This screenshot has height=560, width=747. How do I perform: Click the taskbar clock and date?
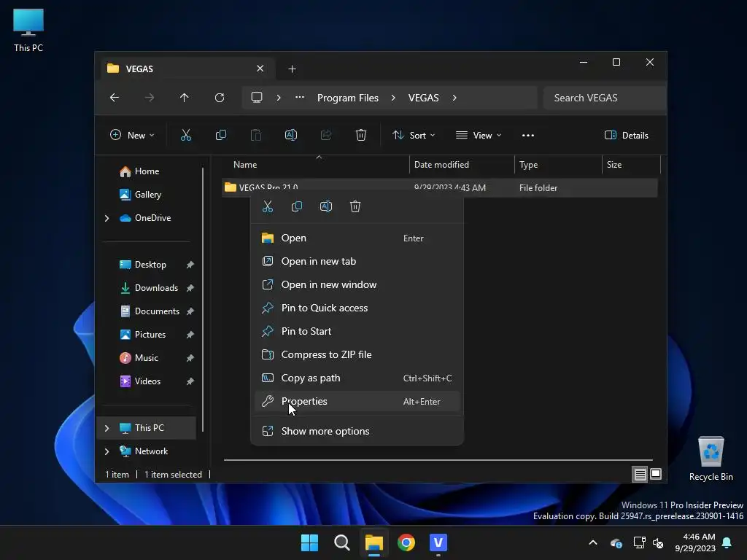tap(695, 542)
